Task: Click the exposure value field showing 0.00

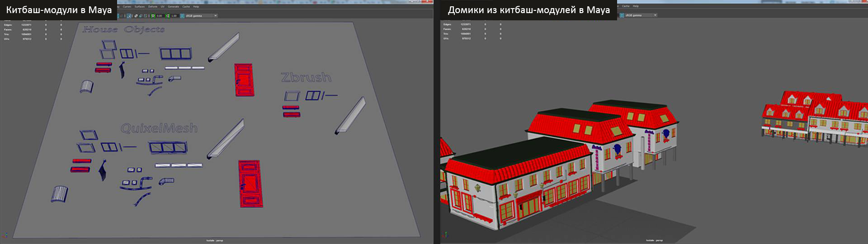Action: coord(160,16)
